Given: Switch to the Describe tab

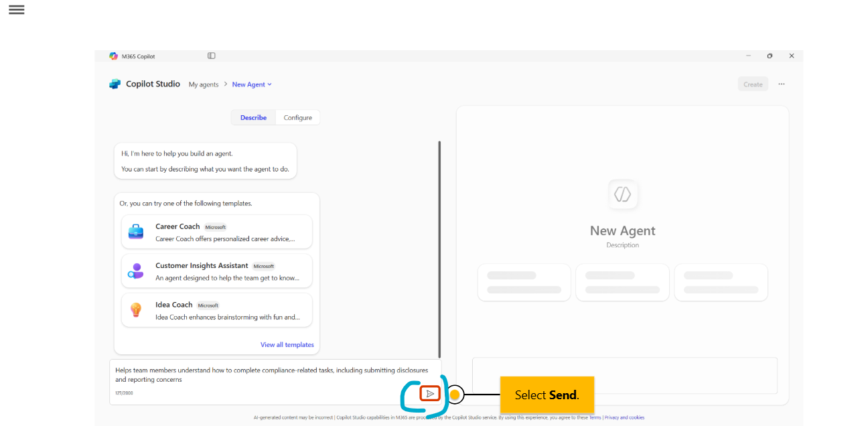Looking at the screenshot, I should click(x=253, y=117).
